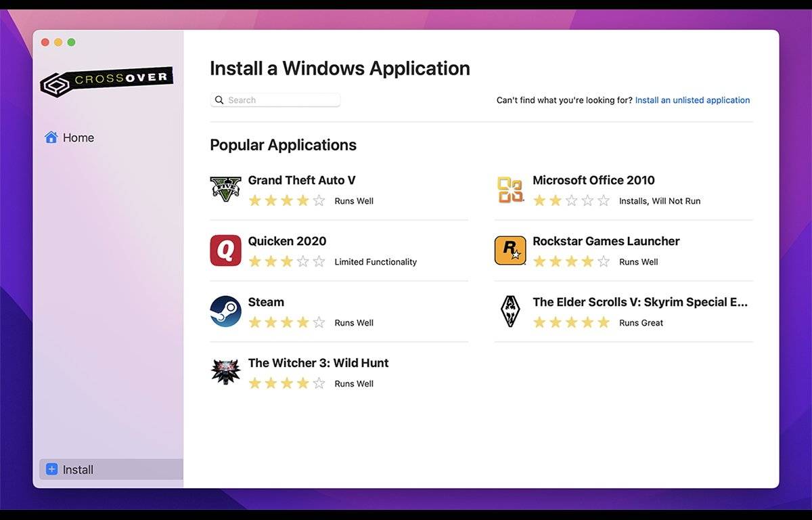Click the green full-screen window button
This screenshot has width=812, height=520.
click(71, 42)
